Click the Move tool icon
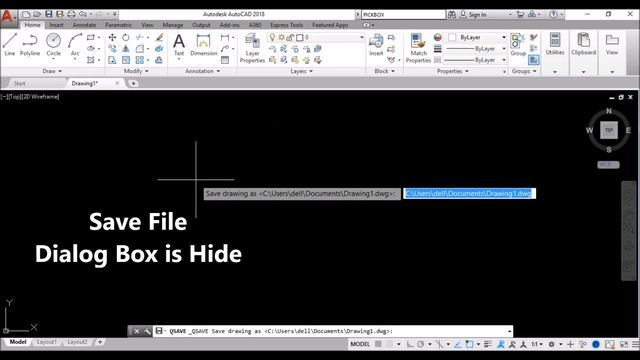640x360 pixels. tap(112, 38)
